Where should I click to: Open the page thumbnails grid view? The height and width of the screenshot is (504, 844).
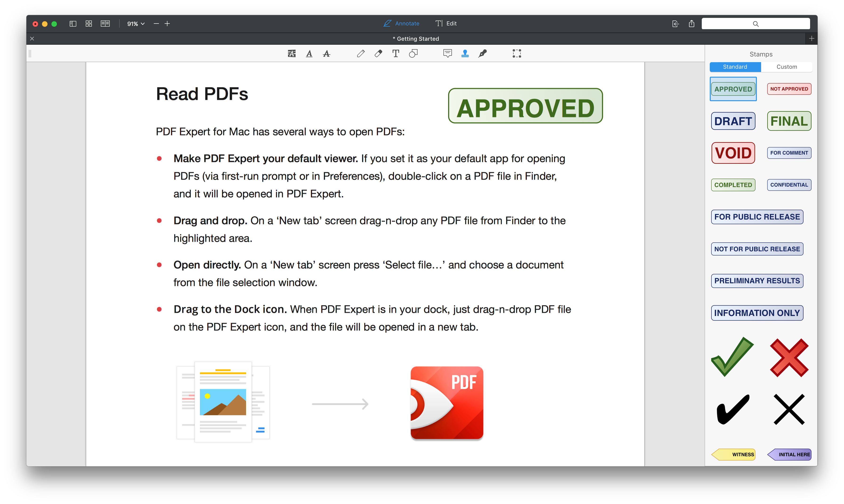click(89, 24)
